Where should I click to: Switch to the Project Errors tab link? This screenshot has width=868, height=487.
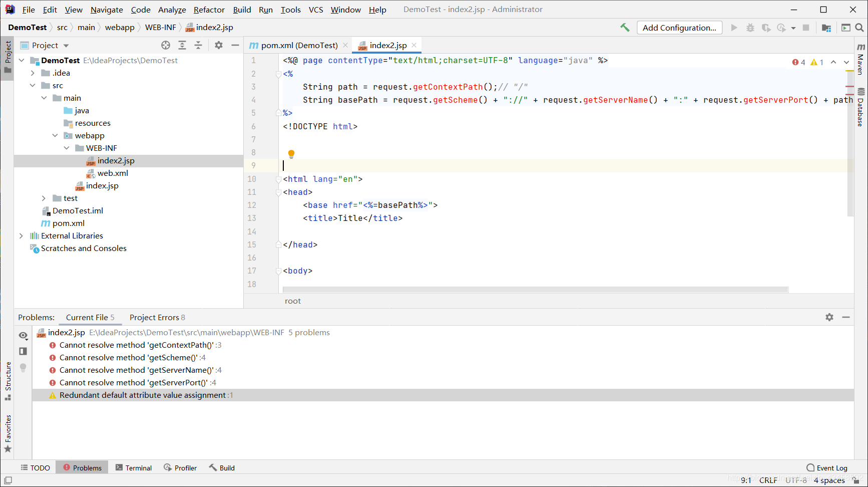click(x=156, y=317)
